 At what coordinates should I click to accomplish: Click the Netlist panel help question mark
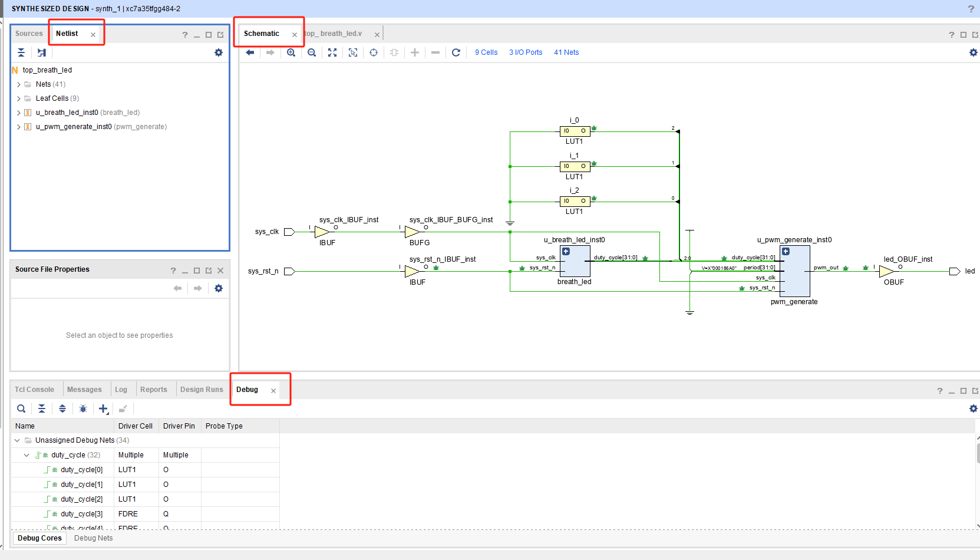tap(185, 35)
